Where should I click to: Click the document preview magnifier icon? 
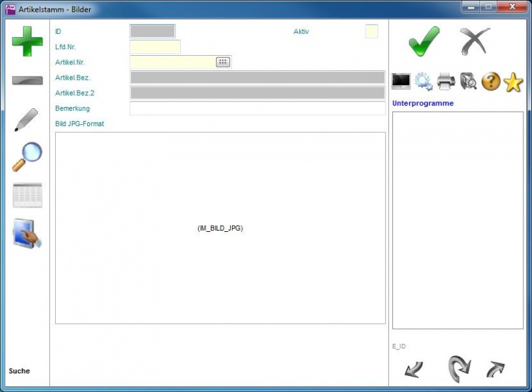click(x=468, y=82)
